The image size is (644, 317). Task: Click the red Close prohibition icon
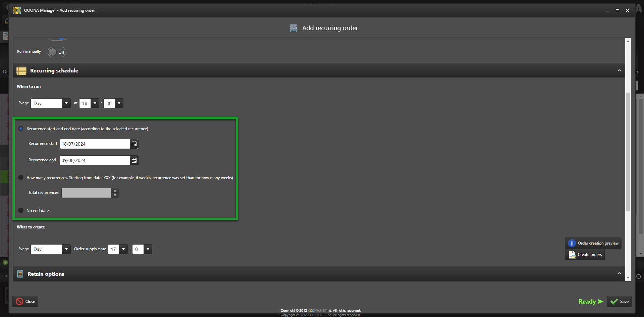pyautogui.click(x=19, y=302)
